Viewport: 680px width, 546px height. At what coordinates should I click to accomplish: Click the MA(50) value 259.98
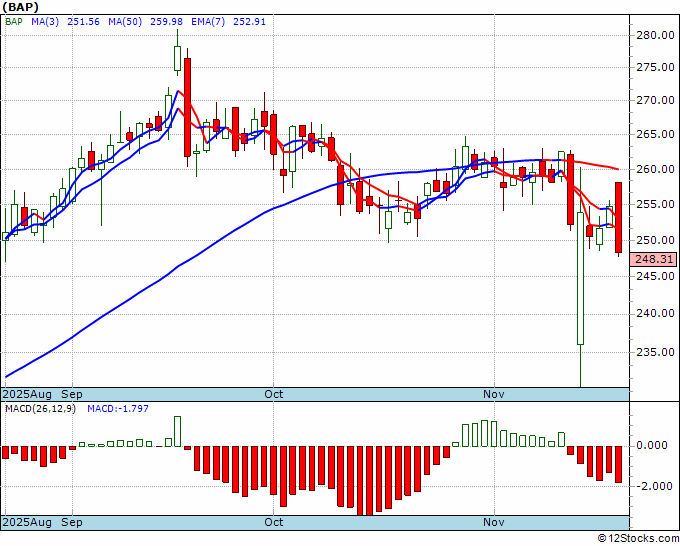point(166,22)
